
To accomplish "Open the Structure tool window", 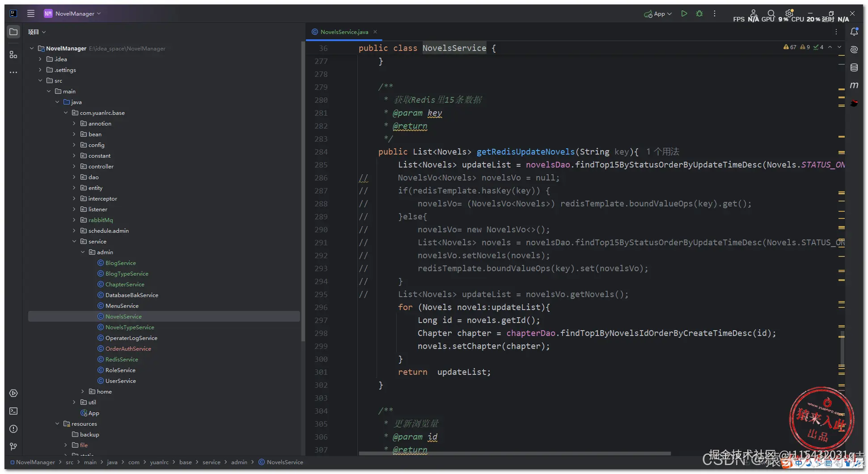I will [13, 55].
